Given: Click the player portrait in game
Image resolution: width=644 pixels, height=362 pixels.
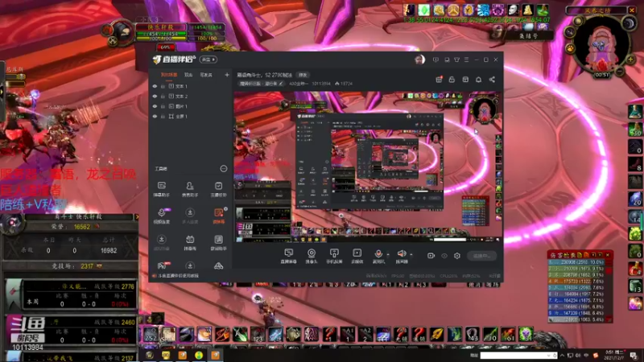Looking at the screenshot, I should pyautogui.click(x=122, y=32).
